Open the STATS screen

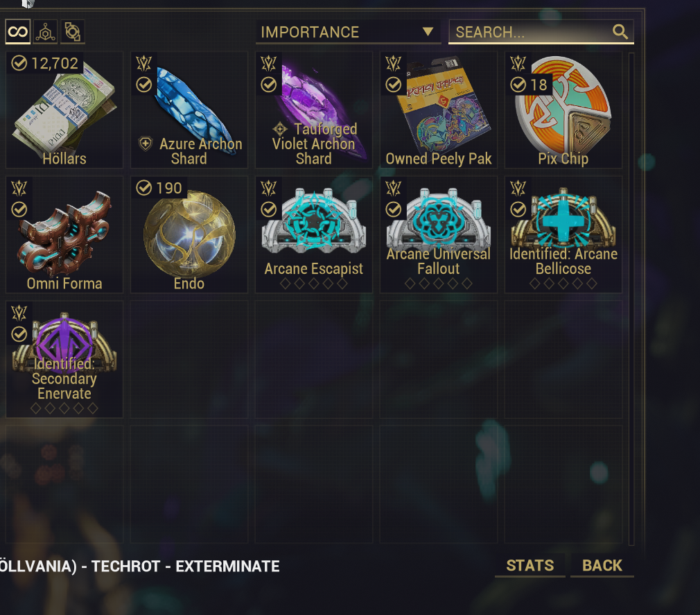tap(530, 565)
